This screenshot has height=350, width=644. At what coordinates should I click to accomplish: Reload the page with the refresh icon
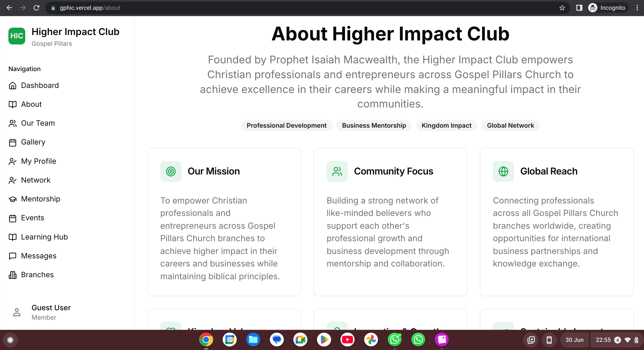point(36,8)
